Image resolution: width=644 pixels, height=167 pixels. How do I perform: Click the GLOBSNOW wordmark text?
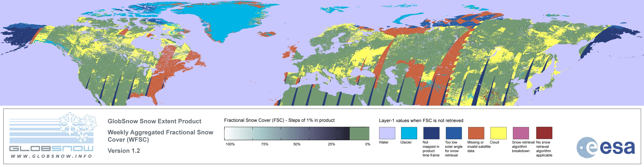[51, 148]
